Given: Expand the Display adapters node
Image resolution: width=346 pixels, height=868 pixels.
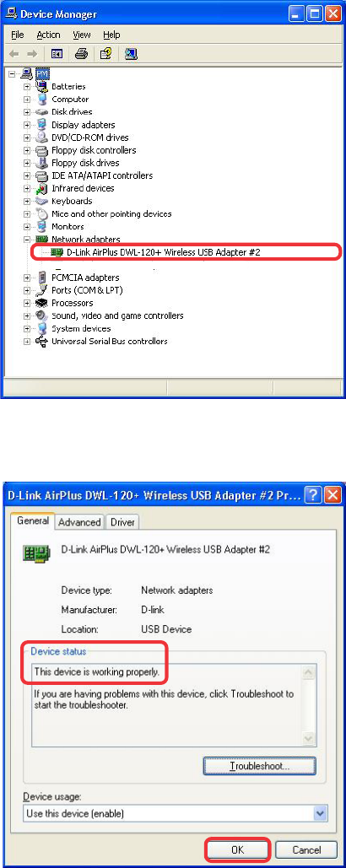Looking at the screenshot, I should tap(26, 125).
